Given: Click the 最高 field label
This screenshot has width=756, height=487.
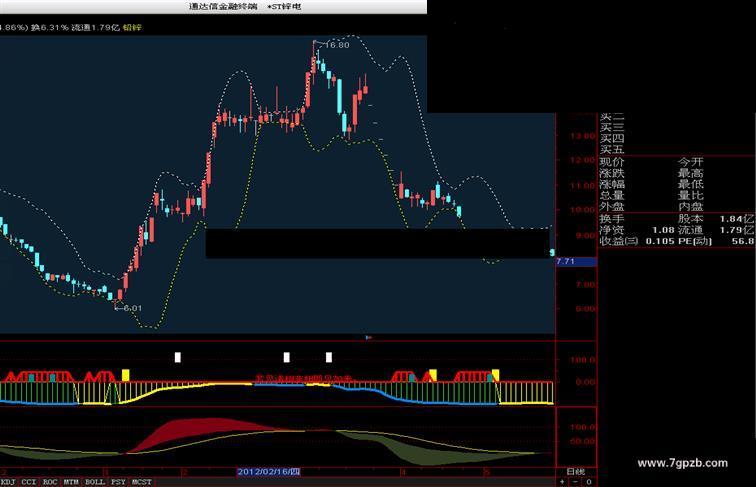Looking at the screenshot, I should point(690,173).
